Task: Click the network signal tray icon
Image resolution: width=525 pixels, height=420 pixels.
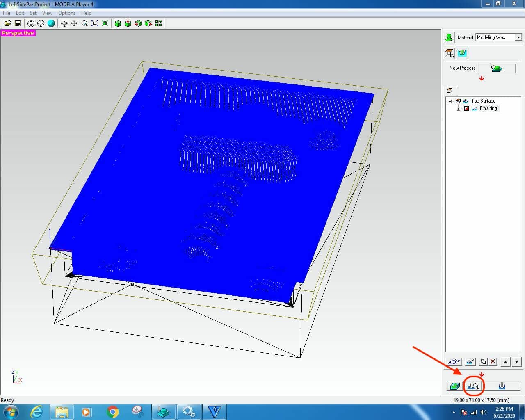Action: point(474,412)
